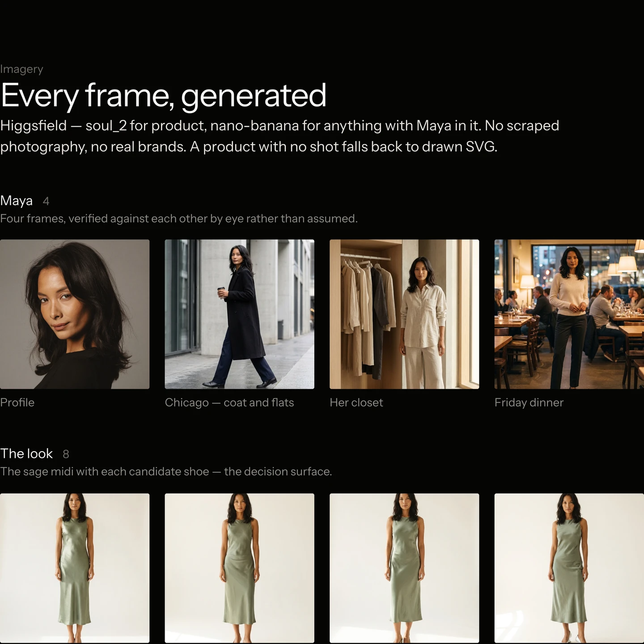Open the Chicago coat and flats image
644x644 pixels.
[239, 314]
